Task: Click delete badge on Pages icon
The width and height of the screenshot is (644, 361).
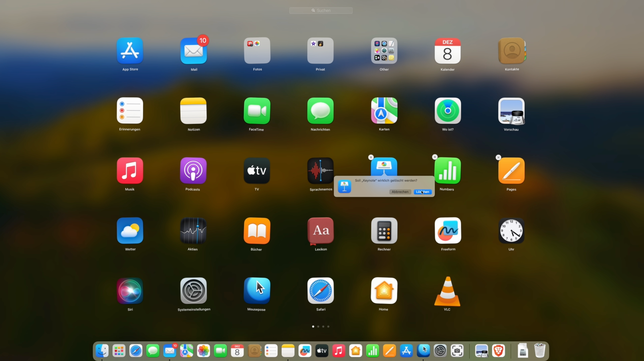Action: [x=498, y=157]
